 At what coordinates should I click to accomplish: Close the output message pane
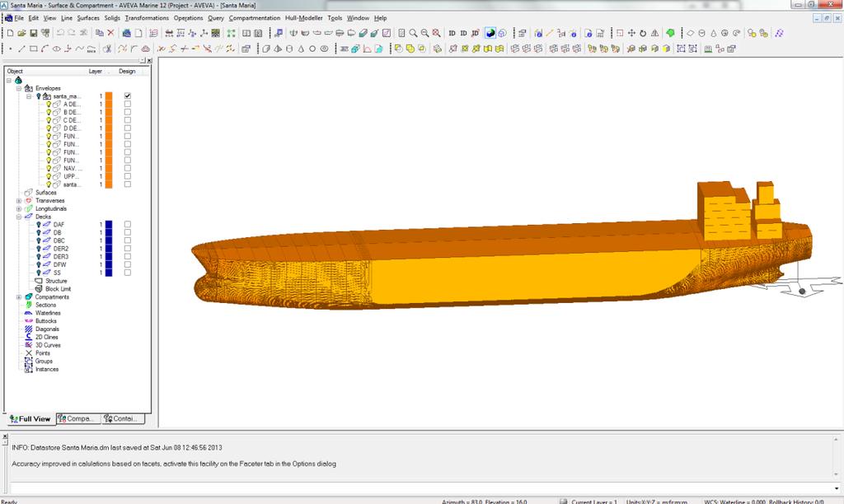(x=5, y=436)
